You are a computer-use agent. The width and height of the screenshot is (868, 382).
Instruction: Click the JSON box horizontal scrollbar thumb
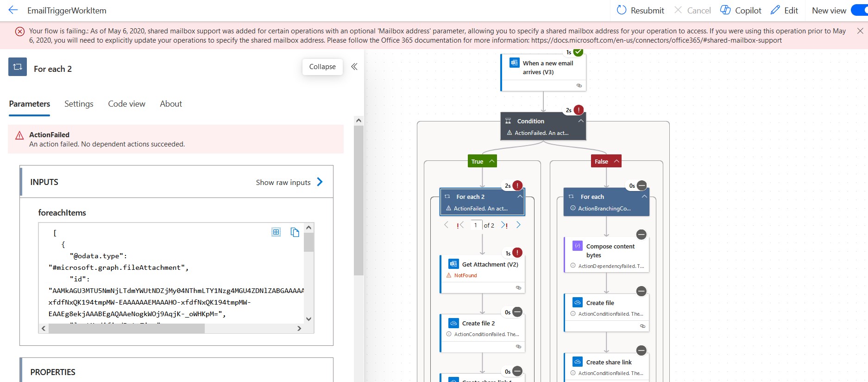126,328
